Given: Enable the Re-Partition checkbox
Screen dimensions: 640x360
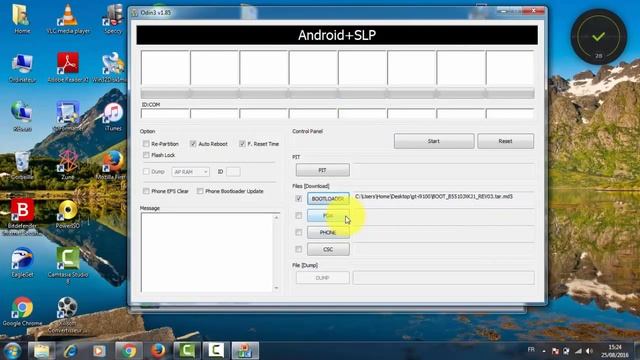Looking at the screenshot, I should [146, 144].
